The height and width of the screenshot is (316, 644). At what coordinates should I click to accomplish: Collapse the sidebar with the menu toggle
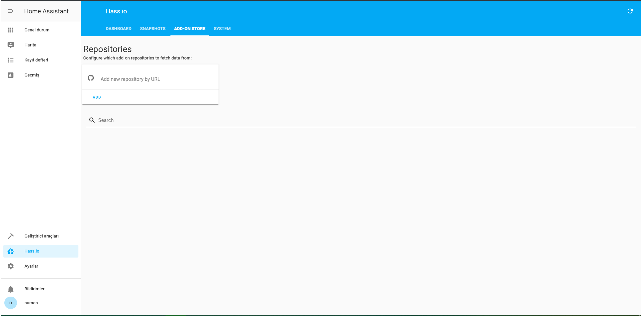(11, 11)
